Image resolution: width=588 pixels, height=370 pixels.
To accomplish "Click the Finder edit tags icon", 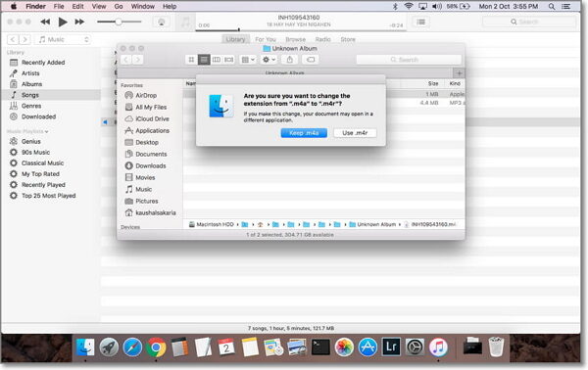I will [x=311, y=60].
